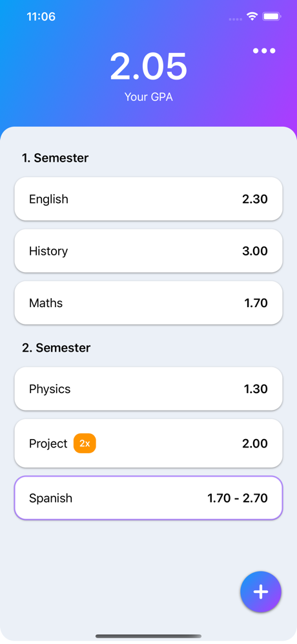
Task: Tap the plus add button
Action: point(260,592)
